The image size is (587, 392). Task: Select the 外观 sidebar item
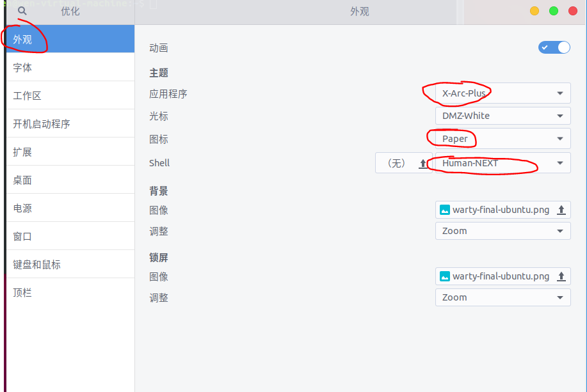click(x=70, y=39)
